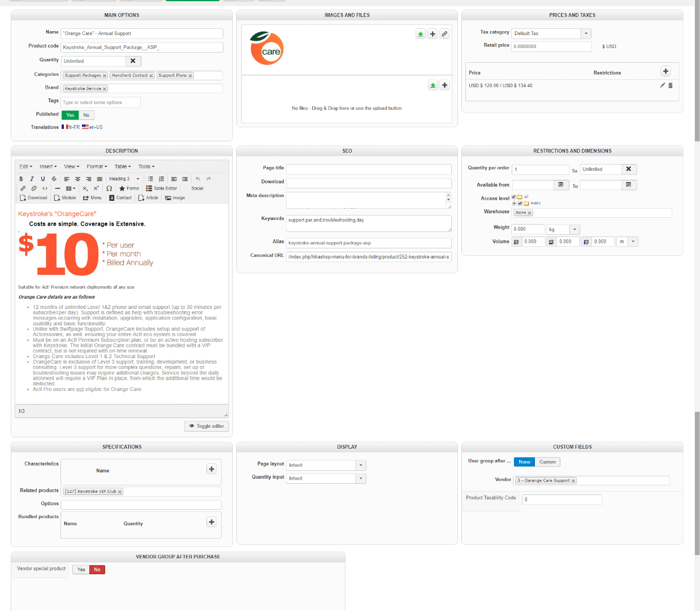The height and width of the screenshot is (611, 700).
Task: Insert special character omega icon
Action: coord(109,188)
